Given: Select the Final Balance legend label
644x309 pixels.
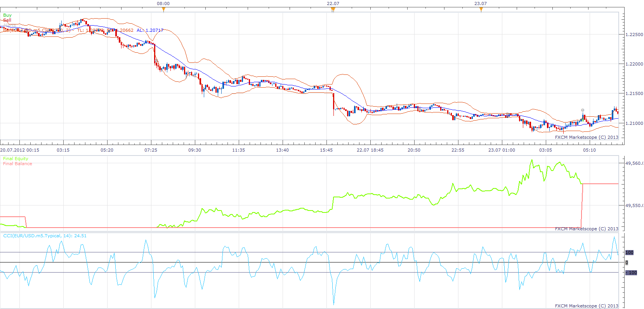Looking at the screenshot, I should pos(17,164).
